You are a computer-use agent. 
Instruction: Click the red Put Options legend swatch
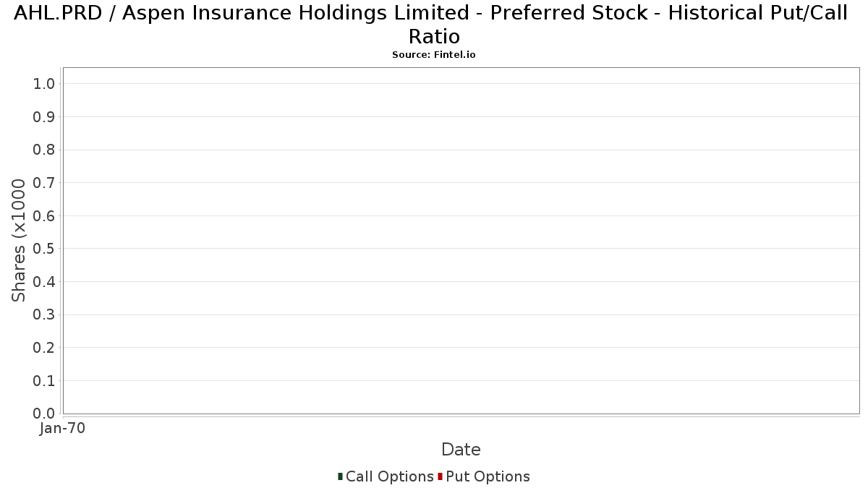(x=440, y=476)
